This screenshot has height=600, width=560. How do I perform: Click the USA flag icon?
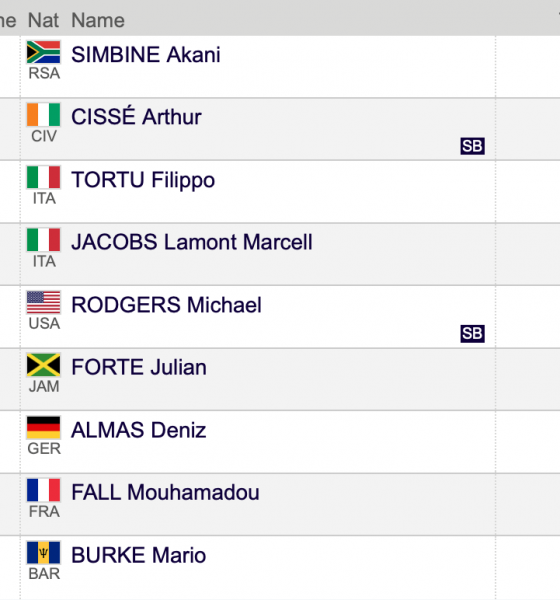point(43,302)
